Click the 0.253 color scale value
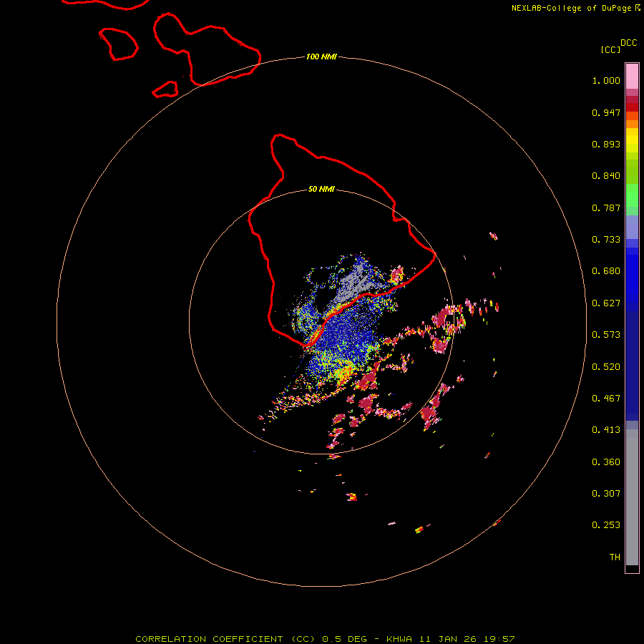This screenshot has height=644, width=644. click(606, 525)
